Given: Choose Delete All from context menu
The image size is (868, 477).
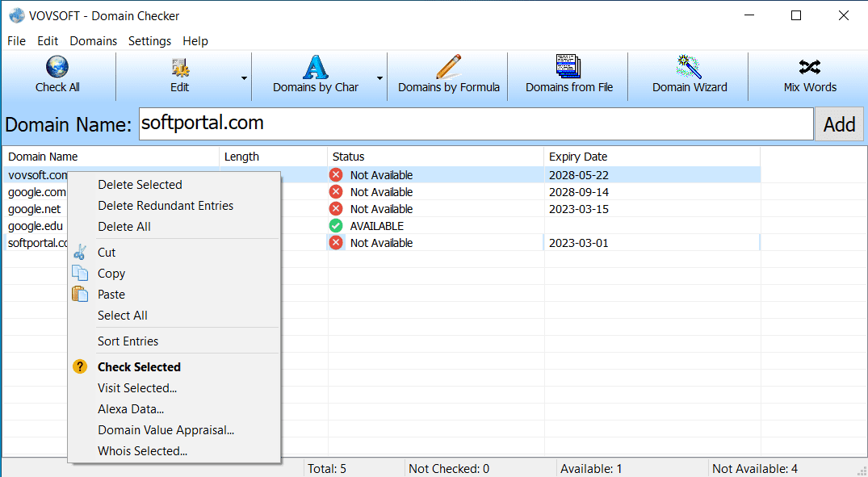Looking at the screenshot, I should click(x=174, y=227).
